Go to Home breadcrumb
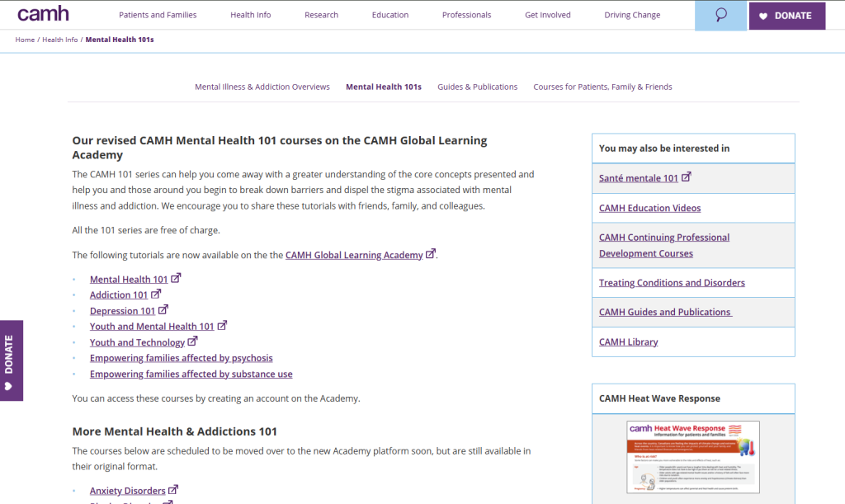This screenshot has height=504, width=845. (25, 40)
